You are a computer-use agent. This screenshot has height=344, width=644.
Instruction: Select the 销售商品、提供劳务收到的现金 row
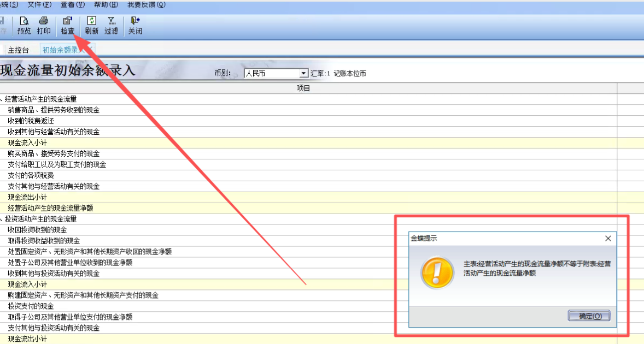coord(54,110)
